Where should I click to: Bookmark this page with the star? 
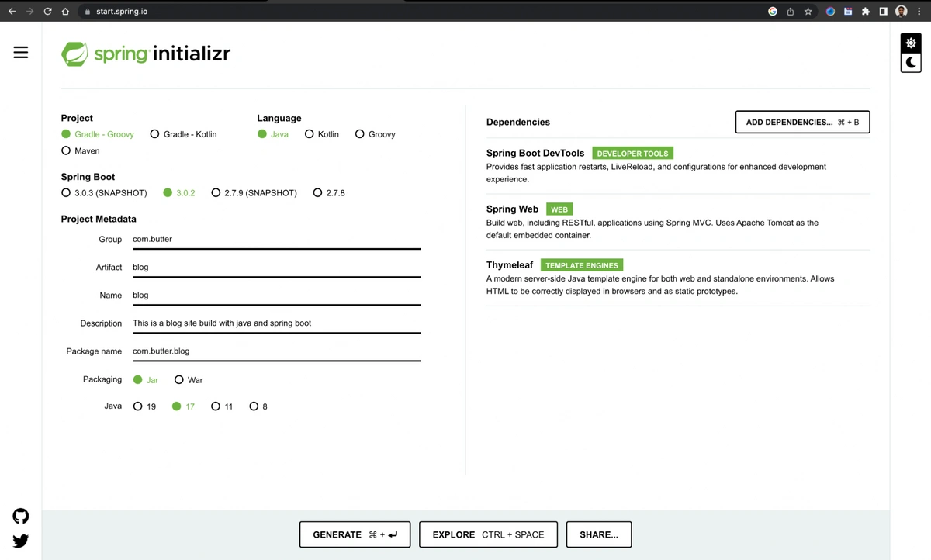coord(808,12)
